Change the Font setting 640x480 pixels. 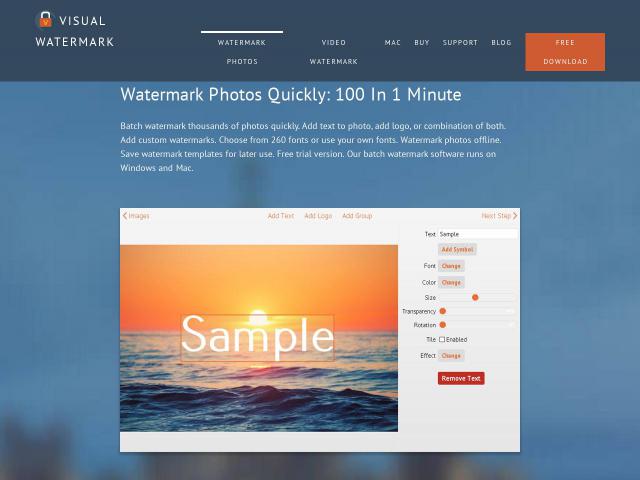[451, 266]
